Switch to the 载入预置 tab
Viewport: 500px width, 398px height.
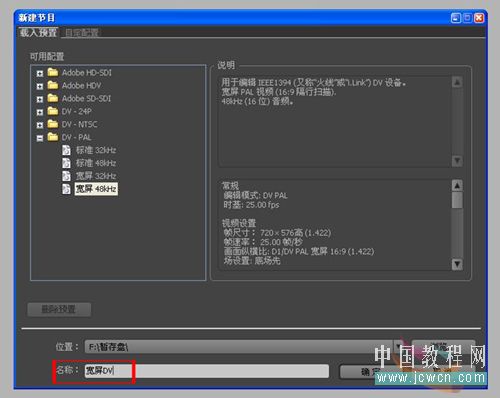[38, 32]
